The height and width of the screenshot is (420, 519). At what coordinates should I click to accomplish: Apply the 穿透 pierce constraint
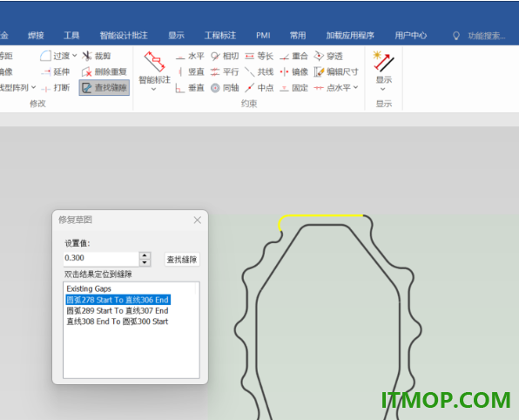[328, 57]
